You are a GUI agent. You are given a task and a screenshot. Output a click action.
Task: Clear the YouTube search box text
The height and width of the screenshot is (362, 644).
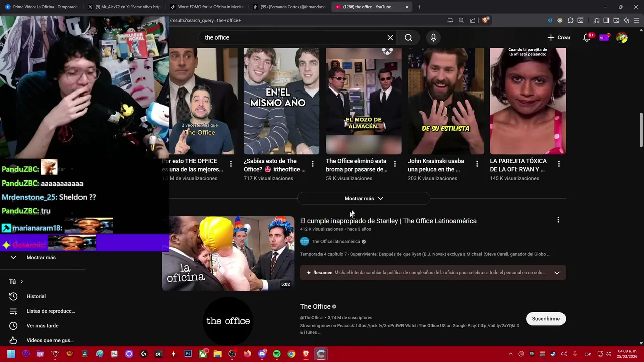point(390,38)
